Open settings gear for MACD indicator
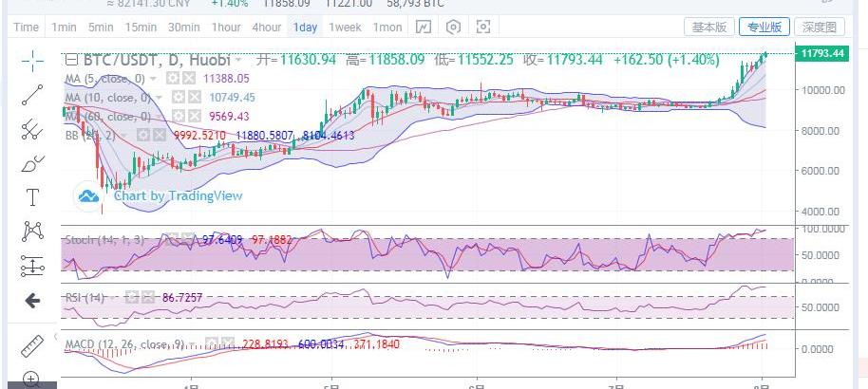 (212, 344)
